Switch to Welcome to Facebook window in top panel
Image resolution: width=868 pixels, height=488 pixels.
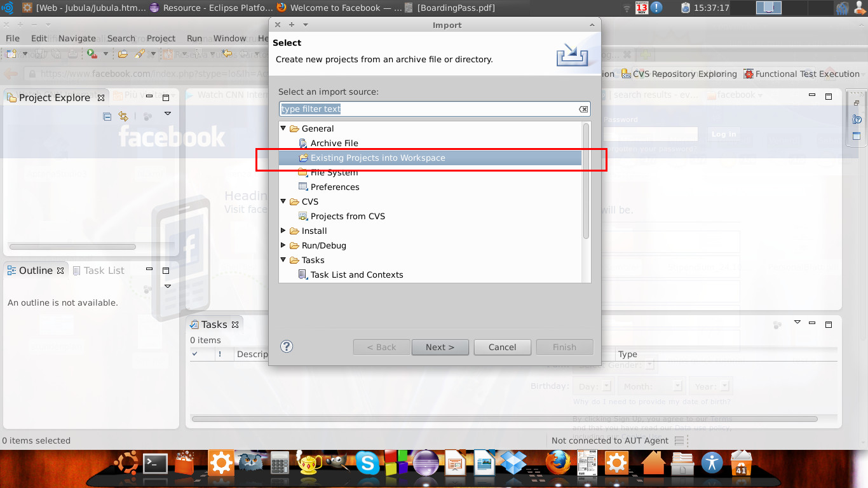[339, 8]
